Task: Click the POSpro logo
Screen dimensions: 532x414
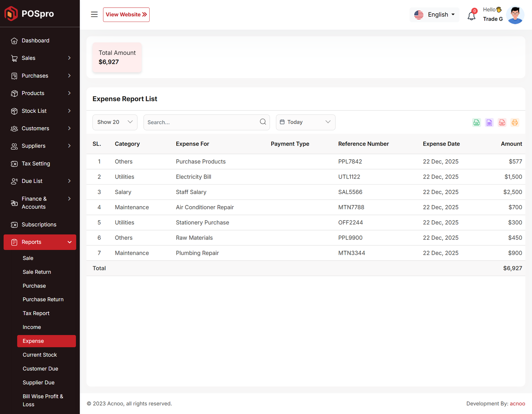Action: click(29, 14)
